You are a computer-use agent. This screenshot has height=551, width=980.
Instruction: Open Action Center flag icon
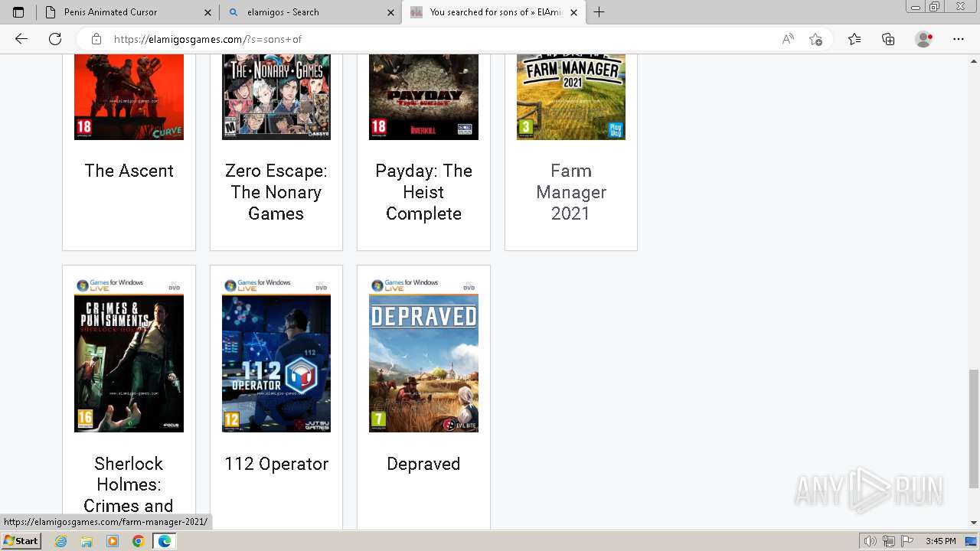pyautogui.click(x=907, y=541)
